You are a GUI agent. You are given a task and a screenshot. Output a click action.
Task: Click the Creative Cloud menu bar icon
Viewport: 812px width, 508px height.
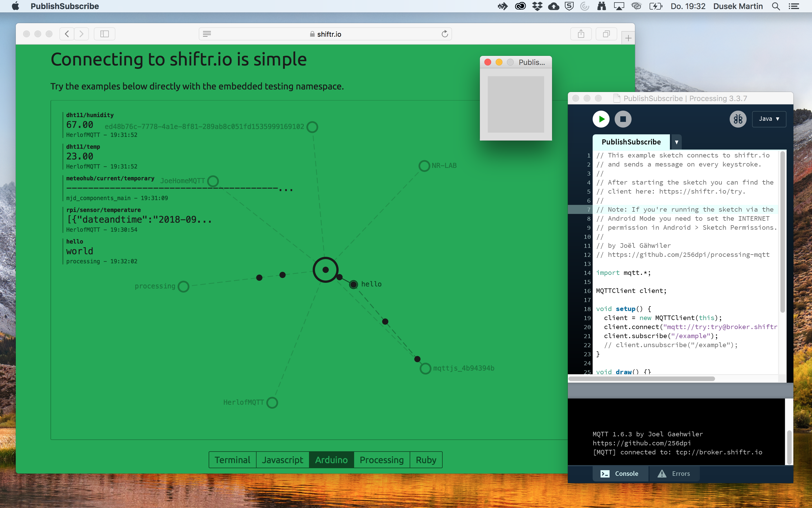coord(520,6)
